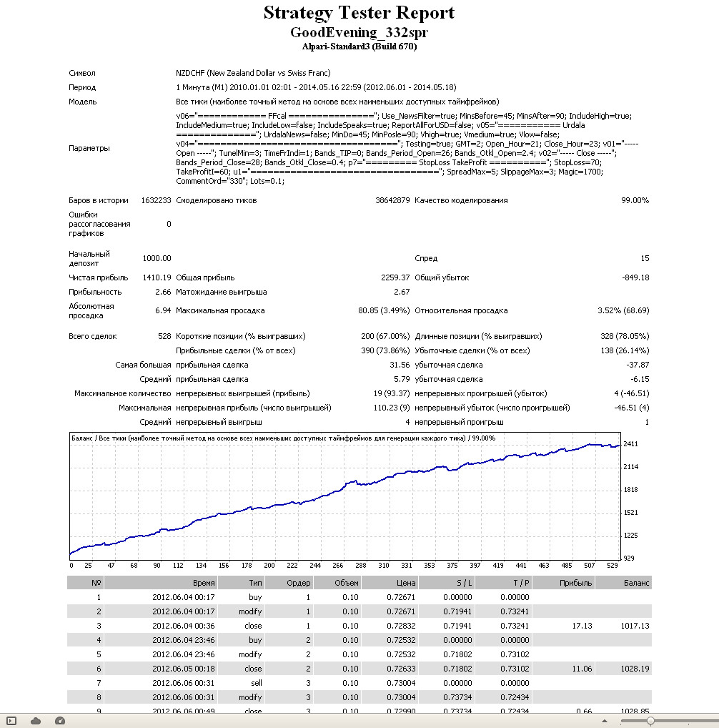Click relative drawdown value 3.52% (68.69)
The width and height of the screenshot is (719, 728).
tap(623, 310)
